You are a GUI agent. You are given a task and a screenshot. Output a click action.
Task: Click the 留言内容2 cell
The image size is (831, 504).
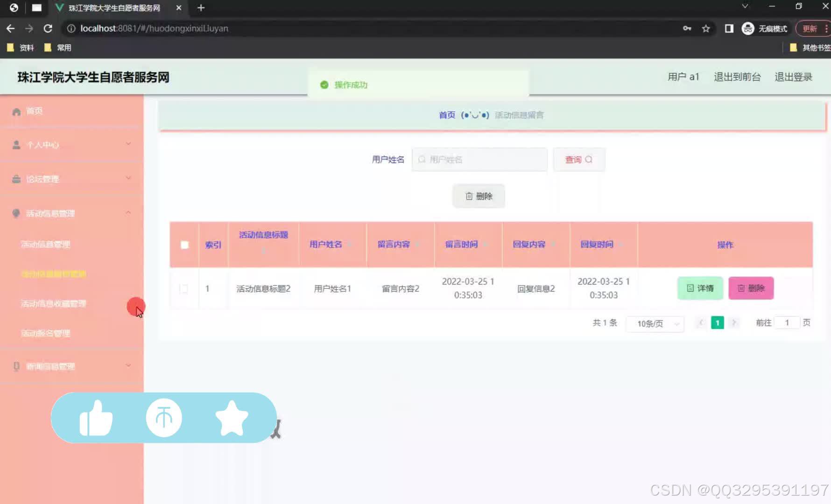click(401, 289)
